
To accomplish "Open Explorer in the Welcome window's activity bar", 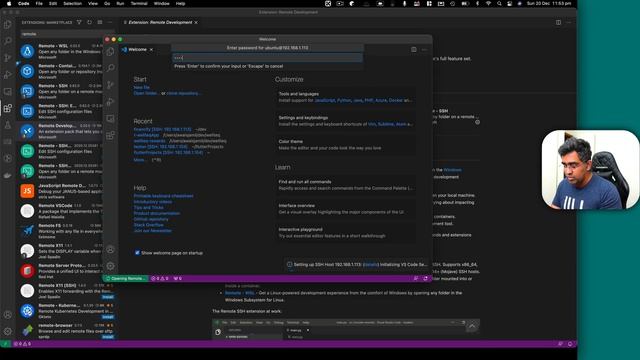I will (111, 52).
